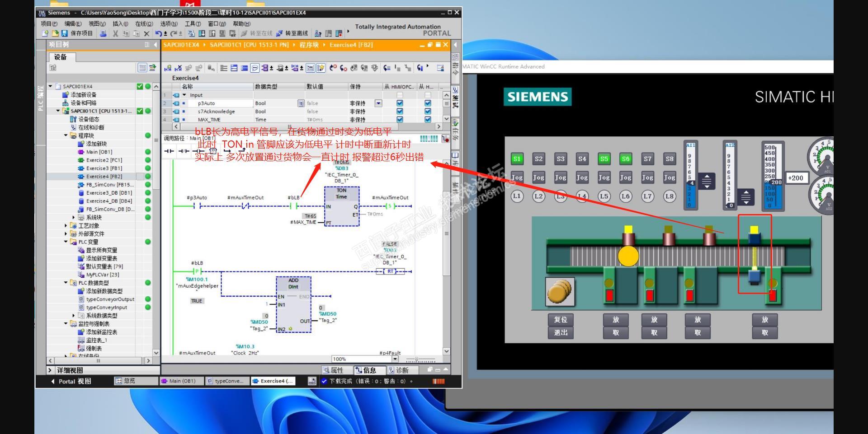Click the Main [OB1] block icon in tree

point(81,152)
